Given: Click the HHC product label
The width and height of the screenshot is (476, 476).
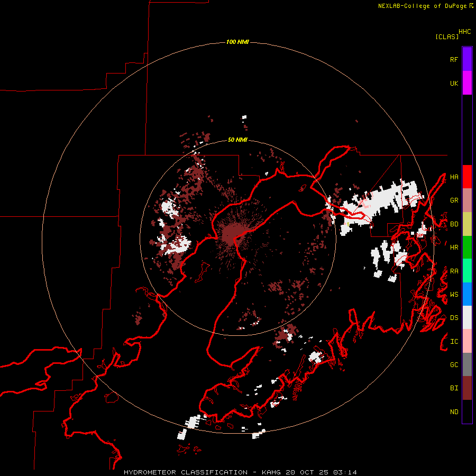Looking at the screenshot, I should click(464, 32).
